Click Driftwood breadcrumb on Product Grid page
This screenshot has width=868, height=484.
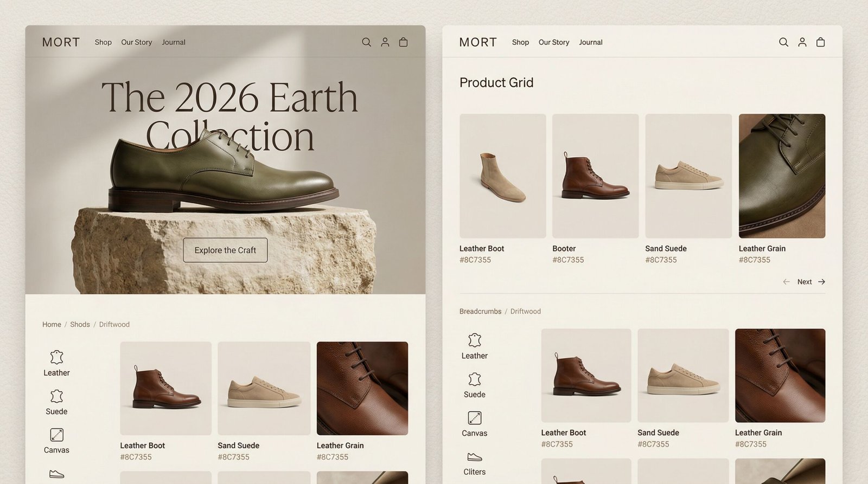526,312
